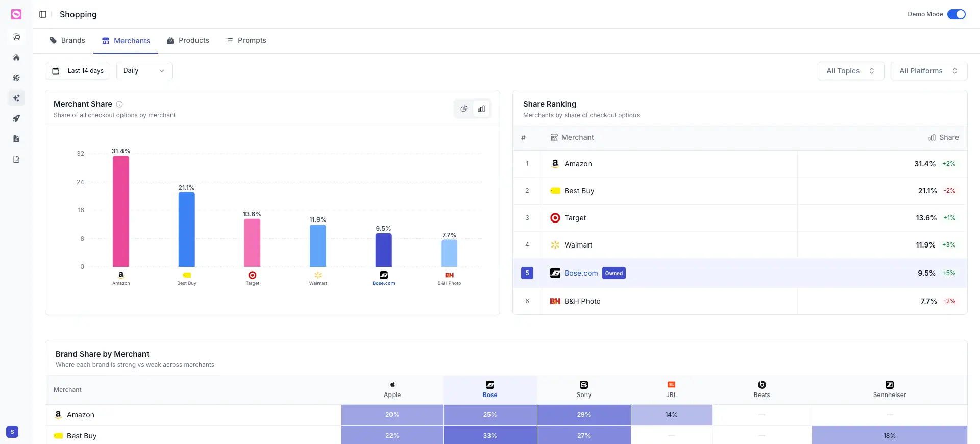This screenshot has width=980, height=444.
Task: Go to the Prompts tab
Action: (x=246, y=40)
